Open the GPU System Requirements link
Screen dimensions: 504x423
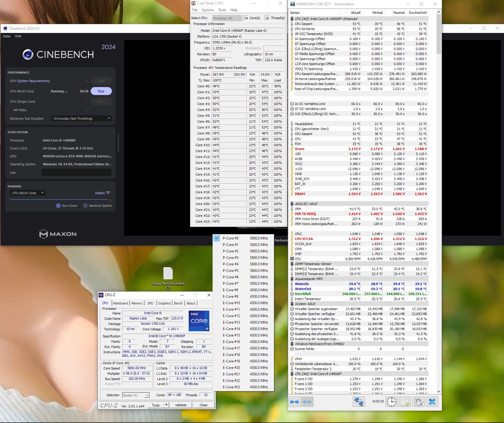(33, 81)
